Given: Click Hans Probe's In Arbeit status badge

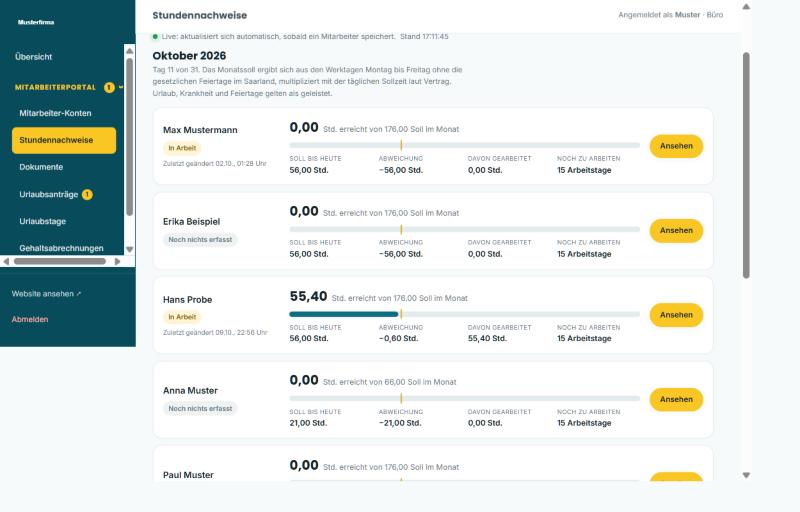Looking at the screenshot, I should coord(182,317).
